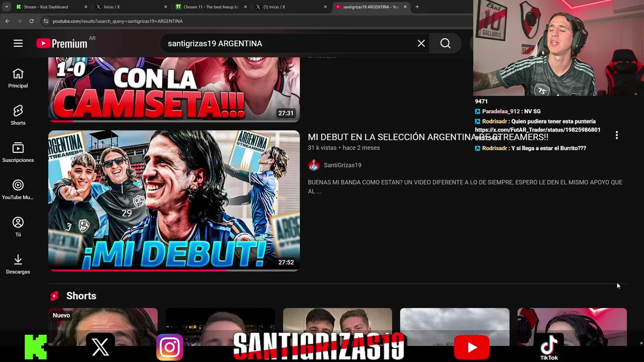Click the Kick logo in bottom overlay
Image resolution: width=644 pixels, height=362 pixels.
(x=36, y=347)
